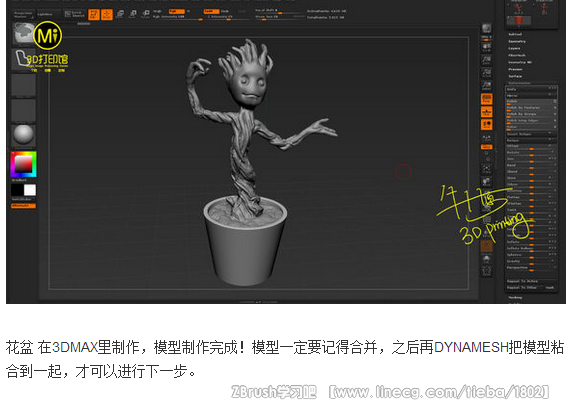
Task: Toggle the orange Persp perspective icon
Action: tap(486, 99)
